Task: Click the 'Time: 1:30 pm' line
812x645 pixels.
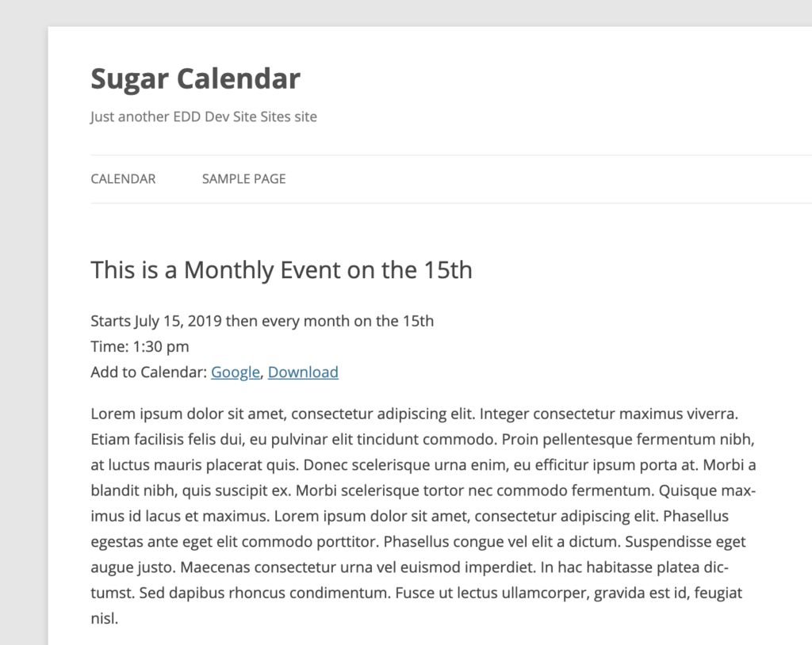Action: click(x=140, y=346)
